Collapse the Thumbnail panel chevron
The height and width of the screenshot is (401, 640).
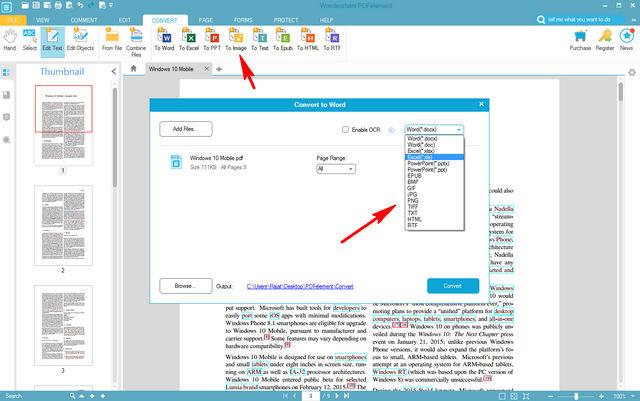coord(113,71)
